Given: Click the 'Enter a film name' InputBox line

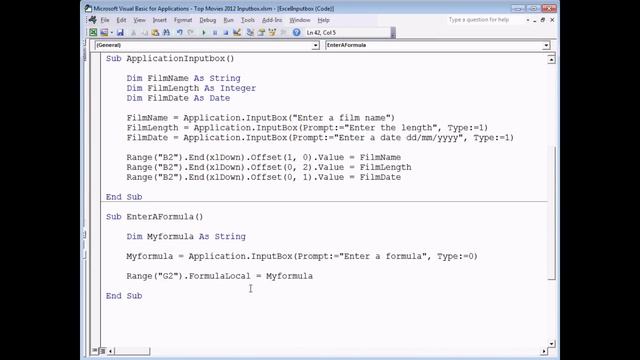Looking at the screenshot, I should pos(260,118).
